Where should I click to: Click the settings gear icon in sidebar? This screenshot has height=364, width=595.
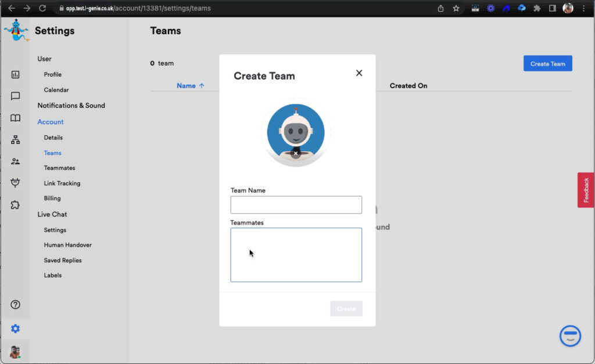(x=15, y=329)
